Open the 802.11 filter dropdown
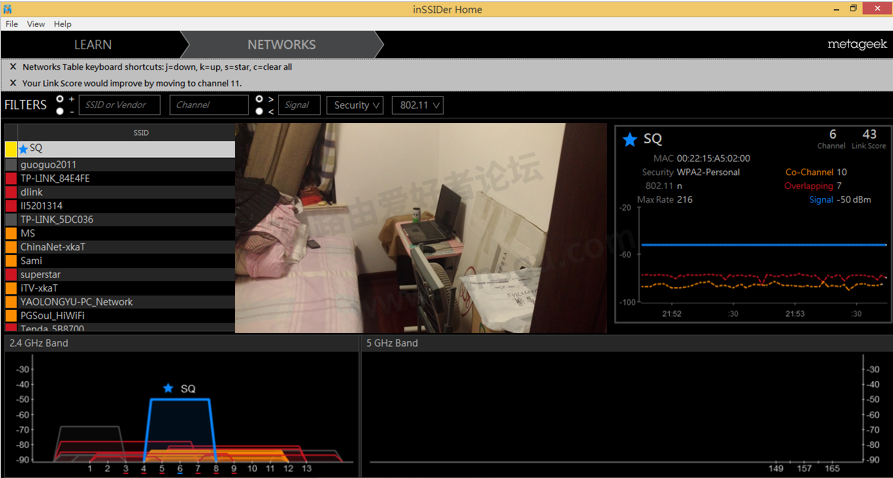The width and height of the screenshot is (893, 478). coord(417,105)
